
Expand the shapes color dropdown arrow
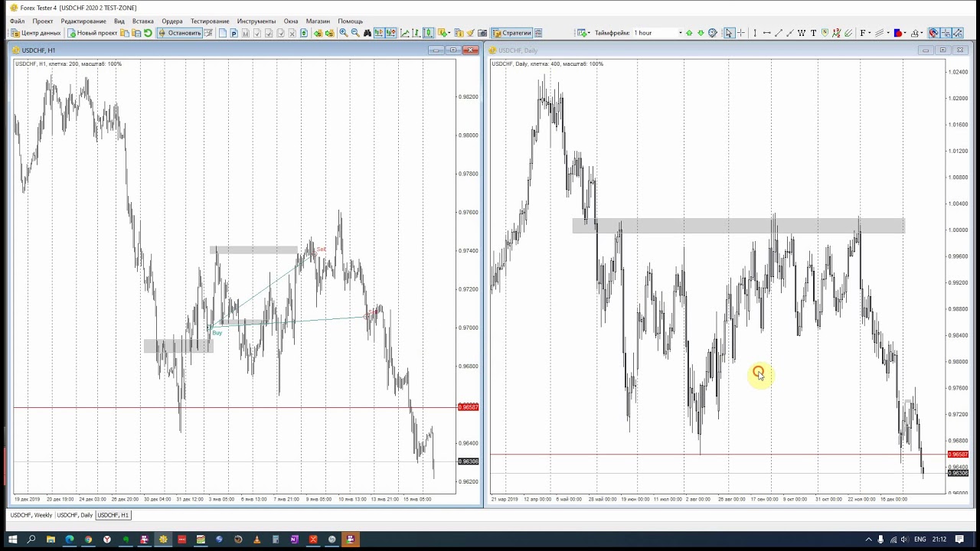click(905, 33)
